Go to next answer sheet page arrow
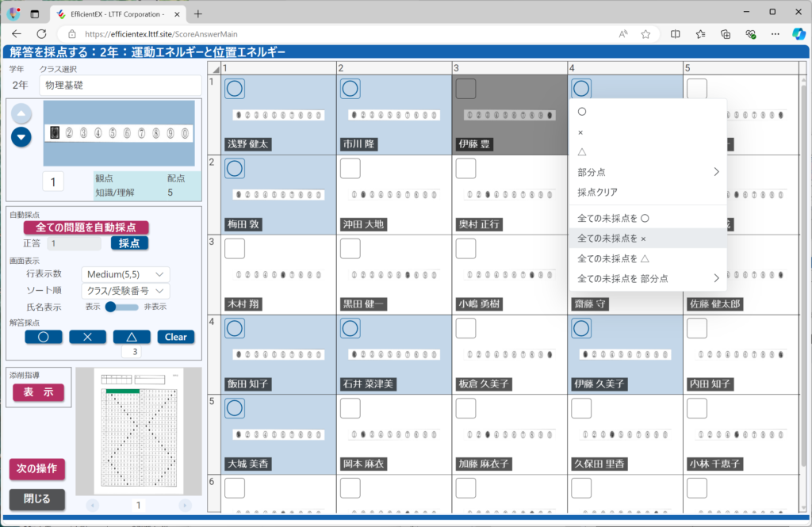The image size is (812, 527). (185, 505)
